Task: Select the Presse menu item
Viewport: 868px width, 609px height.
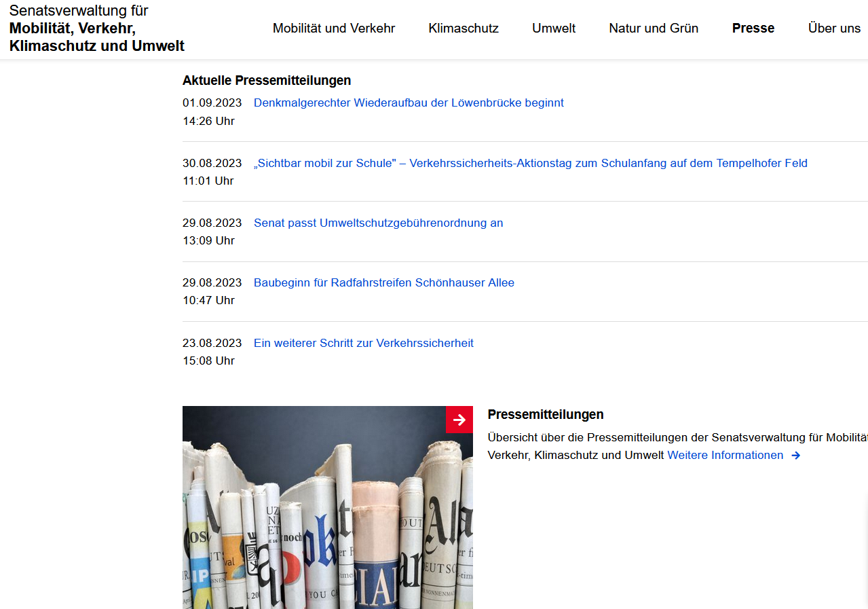Action: pyautogui.click(x=753, y=29)
